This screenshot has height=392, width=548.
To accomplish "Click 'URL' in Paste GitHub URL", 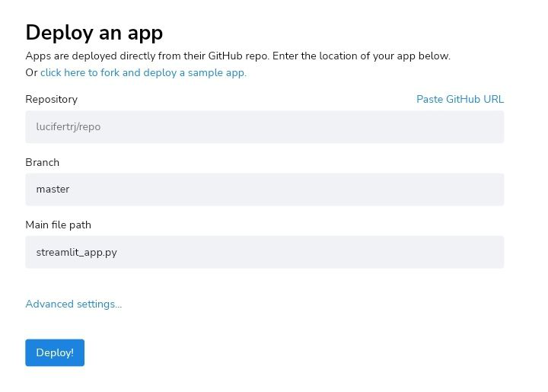I will coord(493,99).
